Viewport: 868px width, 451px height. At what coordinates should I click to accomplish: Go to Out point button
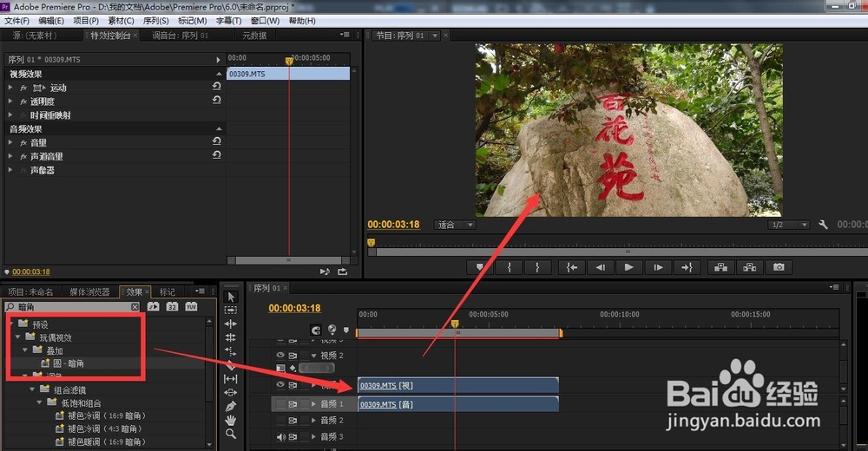[x=687, y=267]
